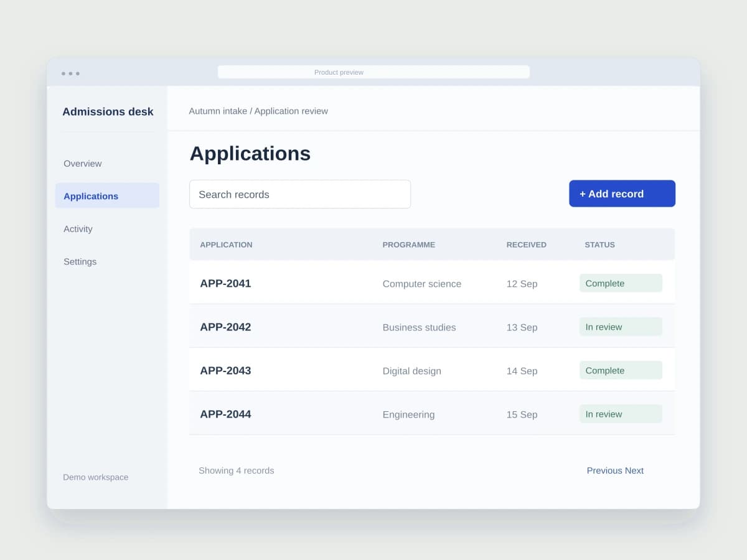Click the 13 Sep received date

click(x=522, y=327)
